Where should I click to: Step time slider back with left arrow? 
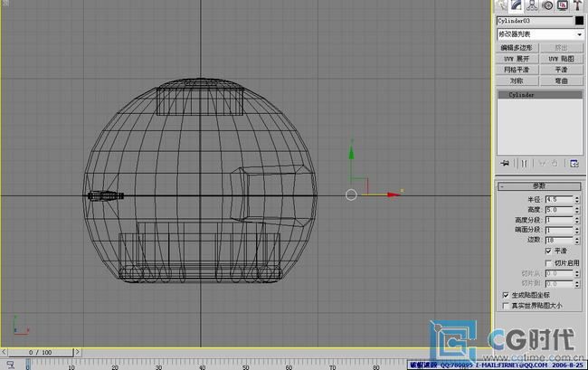coord(4,352)
